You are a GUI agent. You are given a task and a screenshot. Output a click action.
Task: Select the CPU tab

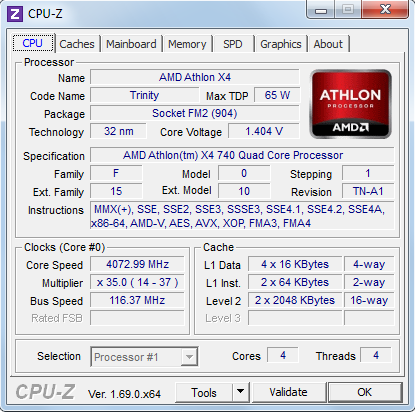pos(33,43)
